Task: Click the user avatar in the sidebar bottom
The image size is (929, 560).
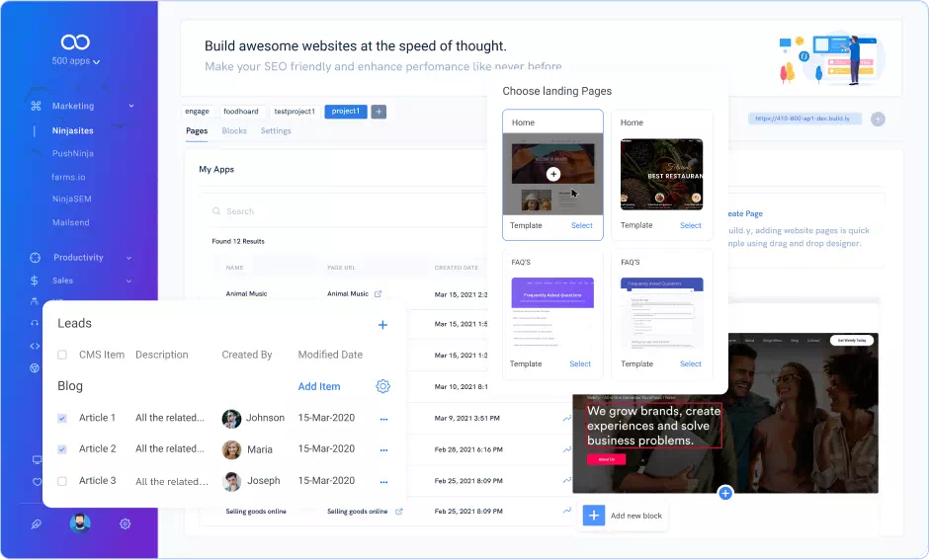Action: 80,523
